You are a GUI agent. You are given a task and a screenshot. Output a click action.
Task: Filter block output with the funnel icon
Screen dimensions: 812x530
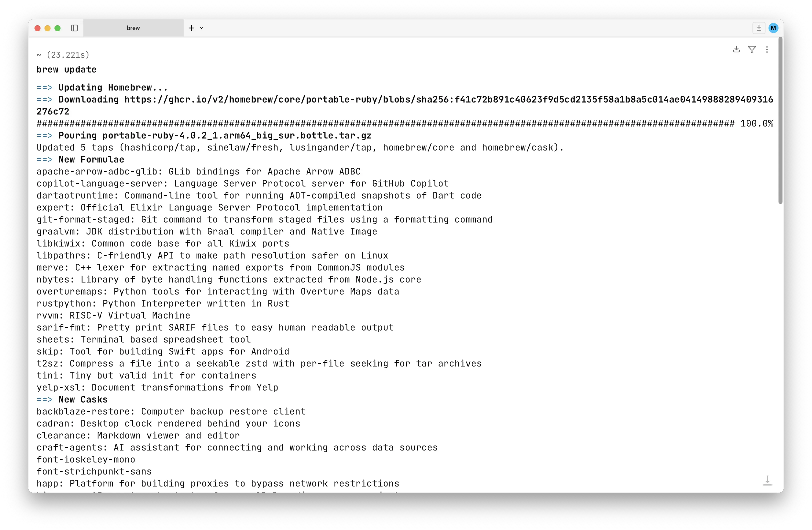(x=751, y=49)
